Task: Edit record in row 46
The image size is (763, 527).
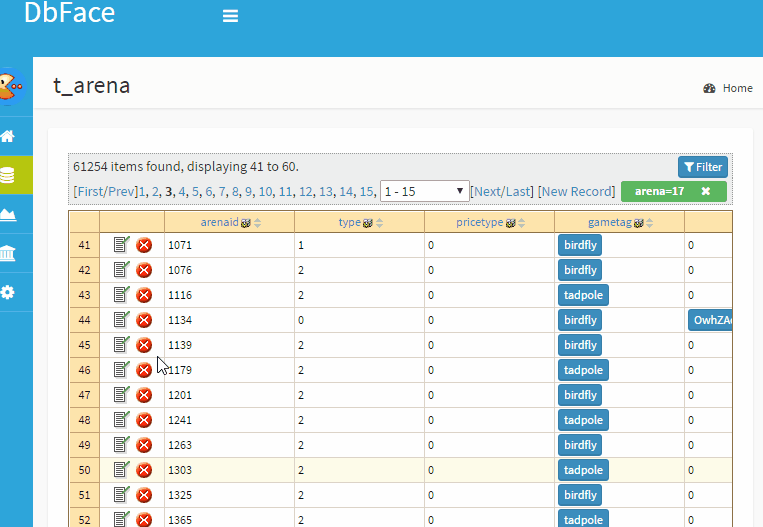Action: point(121,369)
